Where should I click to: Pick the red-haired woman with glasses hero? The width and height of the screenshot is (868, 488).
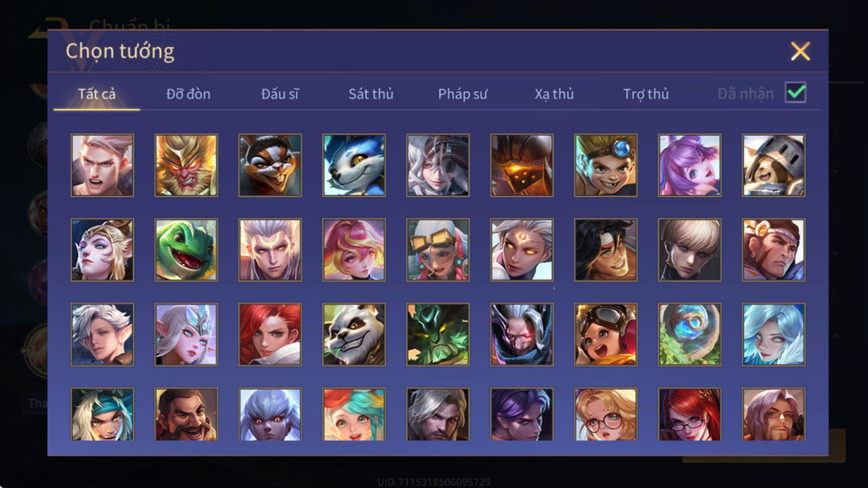pos(690,414)
